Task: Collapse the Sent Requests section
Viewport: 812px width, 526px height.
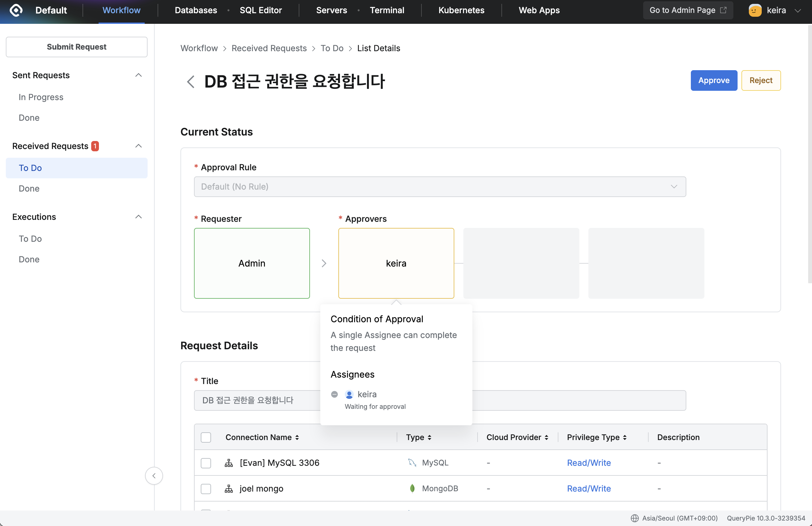Action: click(138, 75)
